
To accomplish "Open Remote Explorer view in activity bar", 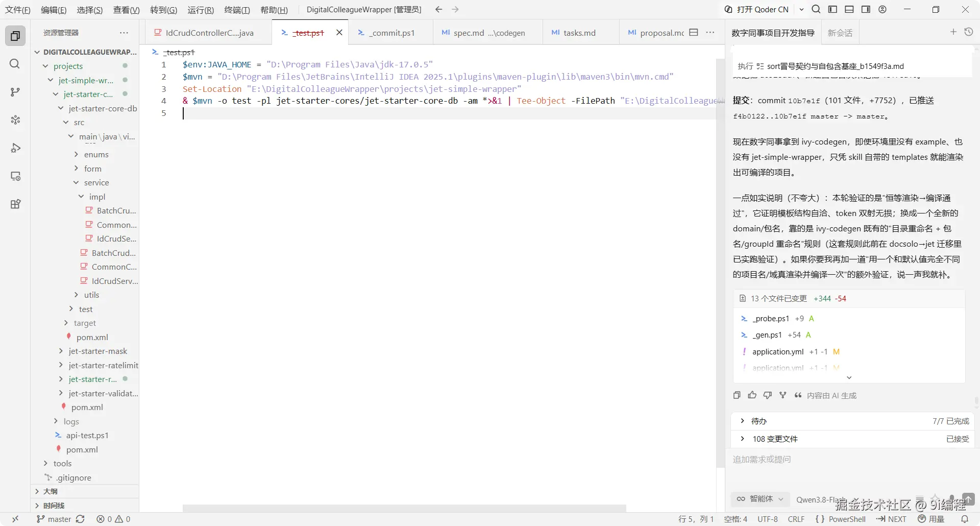I will (x=15, y=176).
